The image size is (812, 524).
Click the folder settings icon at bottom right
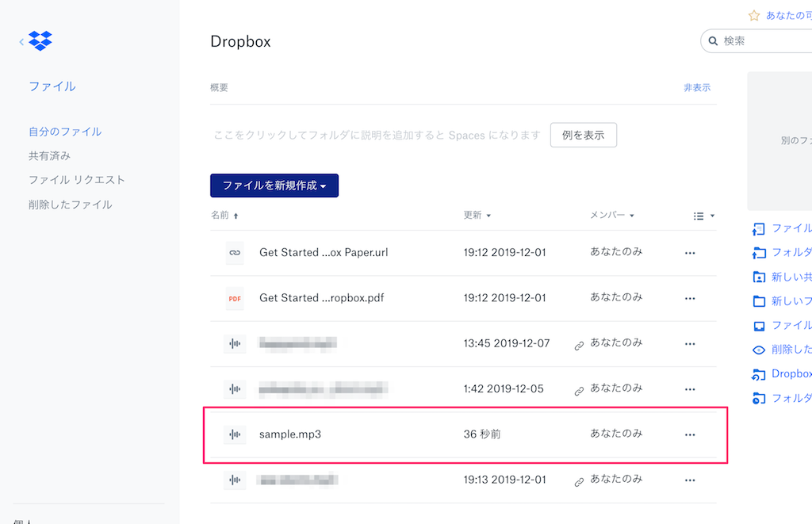(759, 398)
